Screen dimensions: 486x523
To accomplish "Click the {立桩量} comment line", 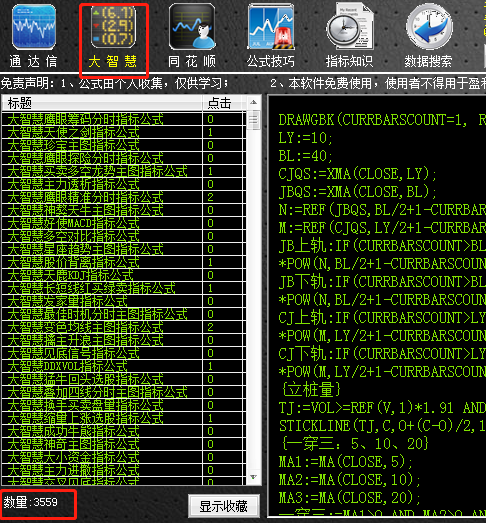I will tap(311, 390).
